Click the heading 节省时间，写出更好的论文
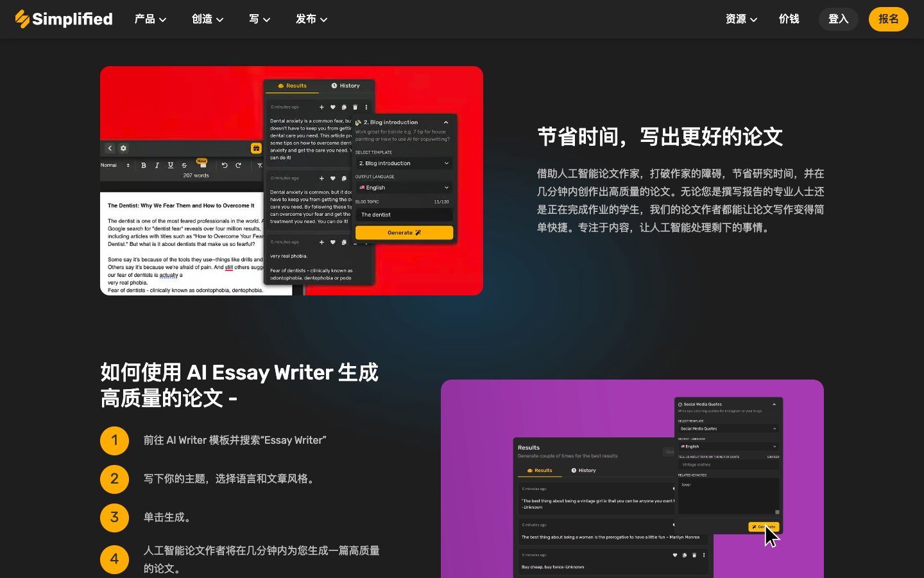Viewport: 924px width, 578px height. click(660, 136)
